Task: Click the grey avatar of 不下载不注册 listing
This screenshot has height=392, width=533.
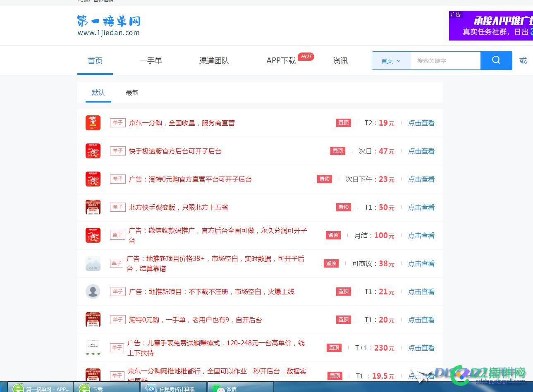Action: click(x=93, y=292)
